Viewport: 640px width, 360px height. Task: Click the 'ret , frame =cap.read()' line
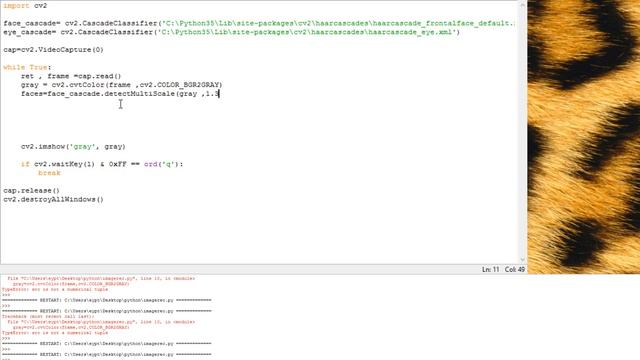click(71, 76)
